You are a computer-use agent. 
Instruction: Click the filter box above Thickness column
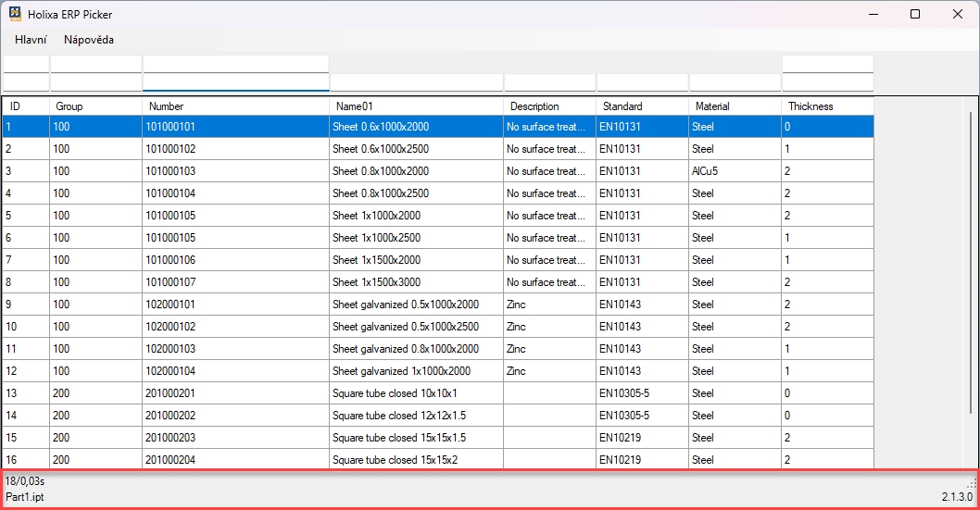pos(827,82)
